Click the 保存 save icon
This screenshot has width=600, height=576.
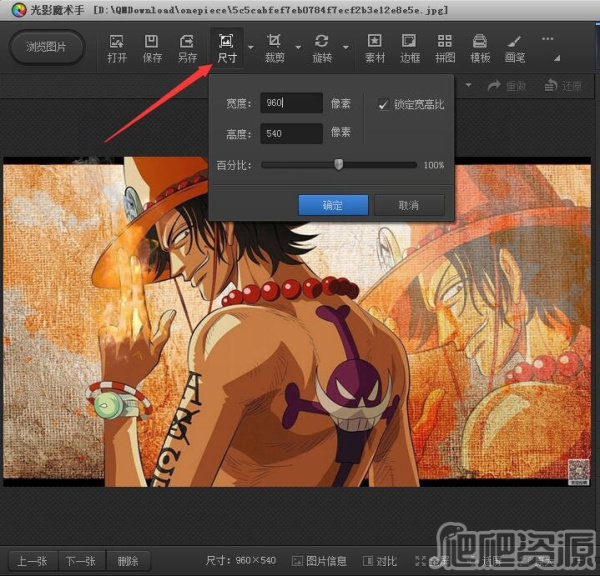click(152, 48)
